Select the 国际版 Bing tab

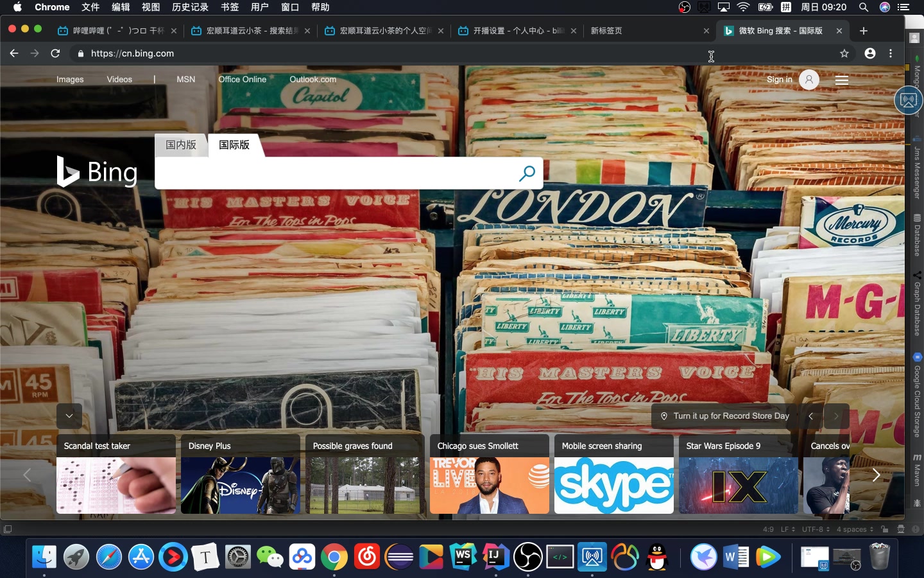pyautogui.click(x=234, y=145)
